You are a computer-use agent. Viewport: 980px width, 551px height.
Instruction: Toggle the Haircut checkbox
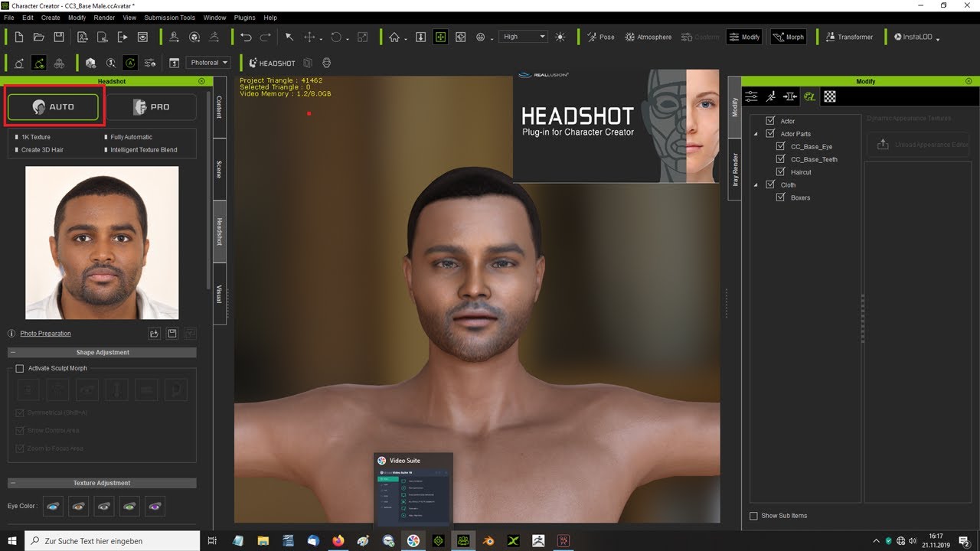click(x=781, y=171)
